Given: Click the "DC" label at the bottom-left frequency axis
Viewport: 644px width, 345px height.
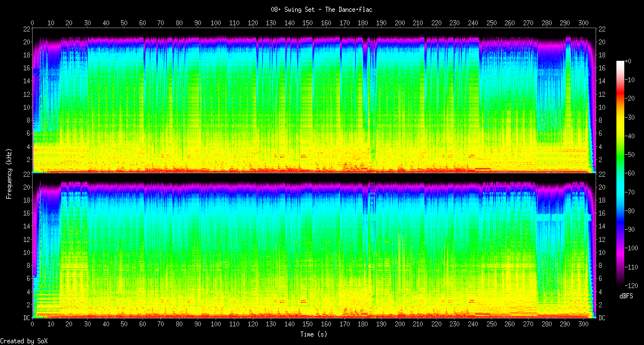Looking at the screenshot, I should (26, 318).
